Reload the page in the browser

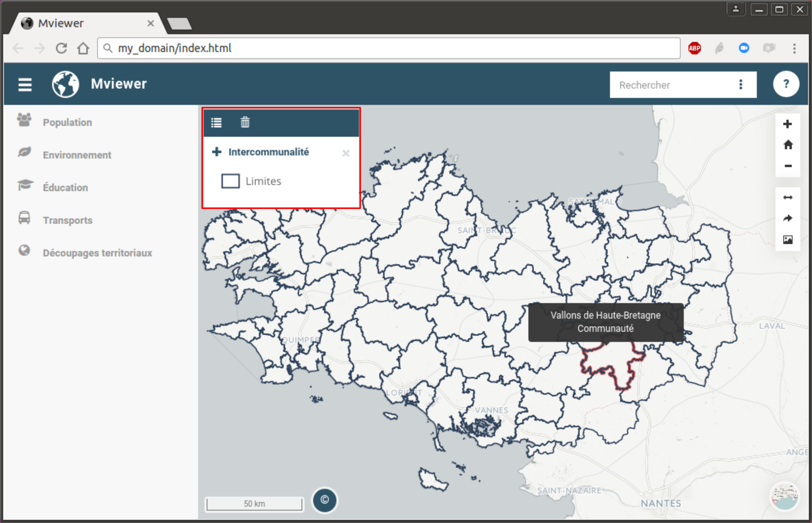point(62,48)
